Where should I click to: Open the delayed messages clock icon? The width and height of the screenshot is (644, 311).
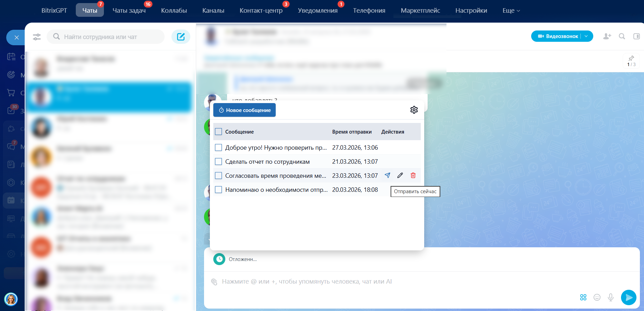(219, 259)
